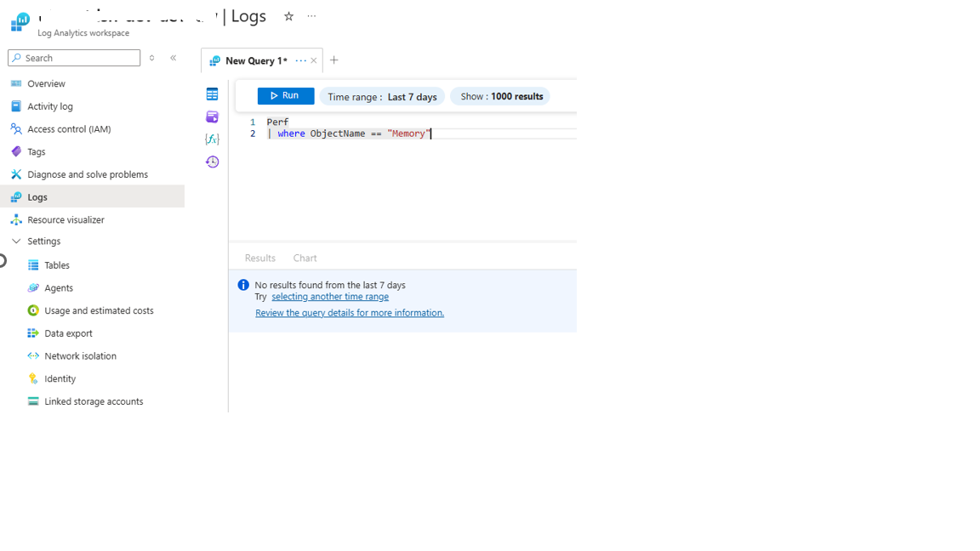Viewport: 980px width, 551px height.
Task: Open Tags section
Action: (37, 152)
